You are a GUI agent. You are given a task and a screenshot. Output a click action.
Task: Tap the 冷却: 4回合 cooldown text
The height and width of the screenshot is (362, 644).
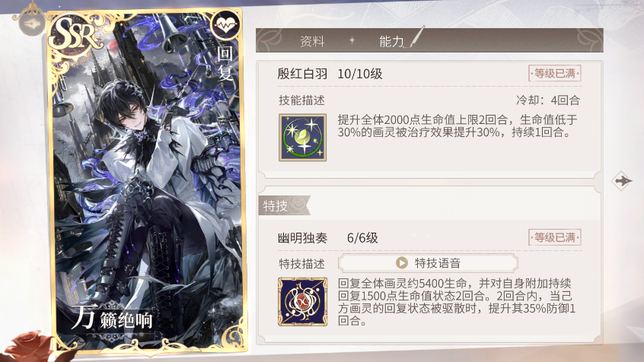[x=548, y=100]
